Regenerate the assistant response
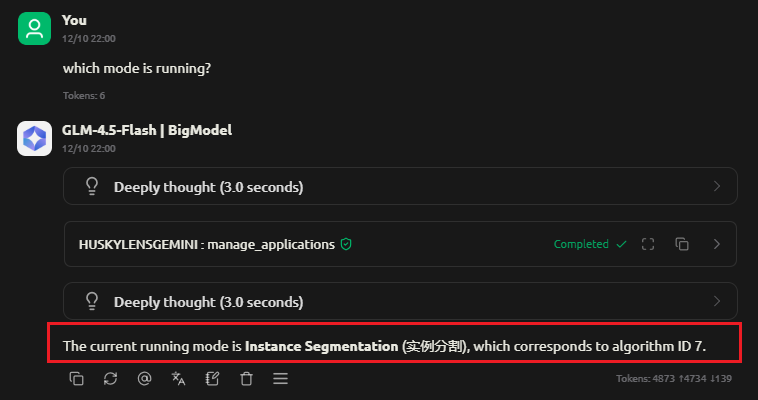This screenshot has height=400, width=758. [110, 379]
